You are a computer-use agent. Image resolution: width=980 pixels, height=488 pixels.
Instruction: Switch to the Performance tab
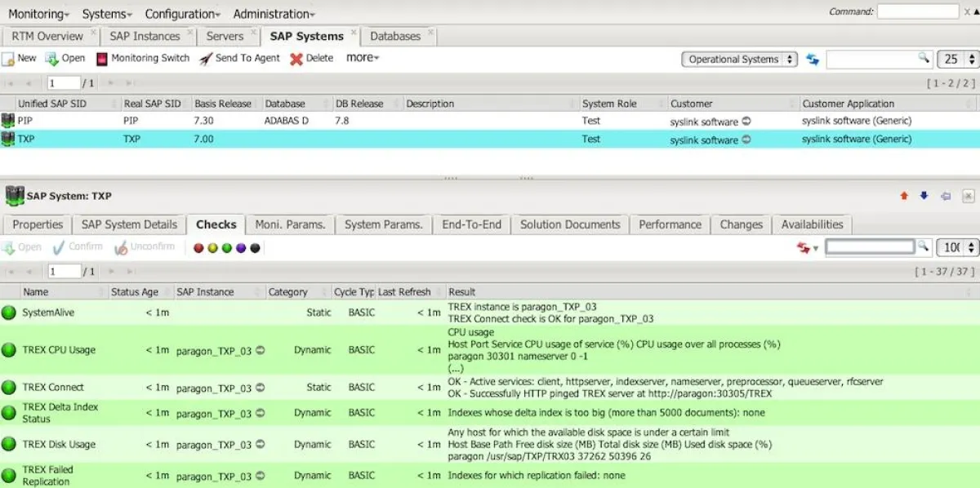tap(670, 224)
